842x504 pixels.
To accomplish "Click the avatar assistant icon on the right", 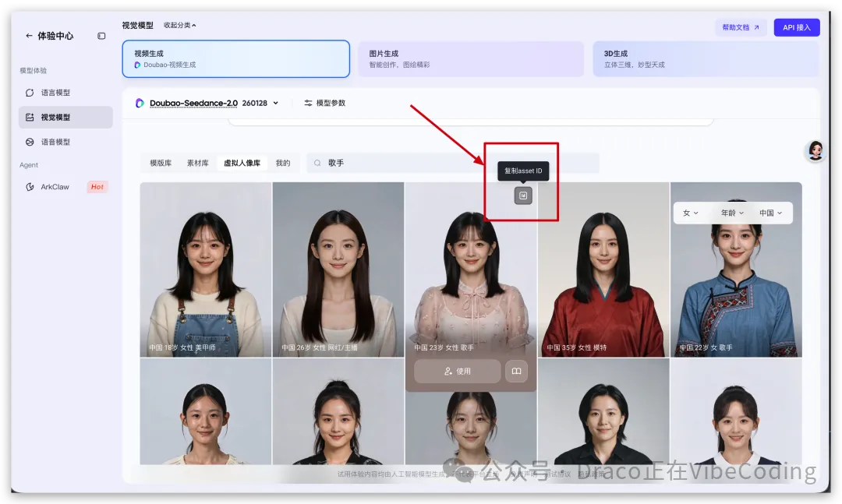I will [815, 151].
